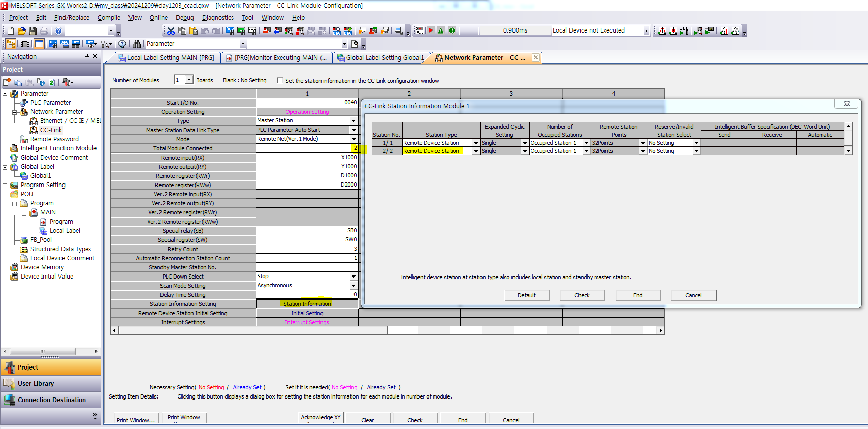Click the element selection window icon in second toolbar
The image size is (868, 429).
tap(25, 44)
